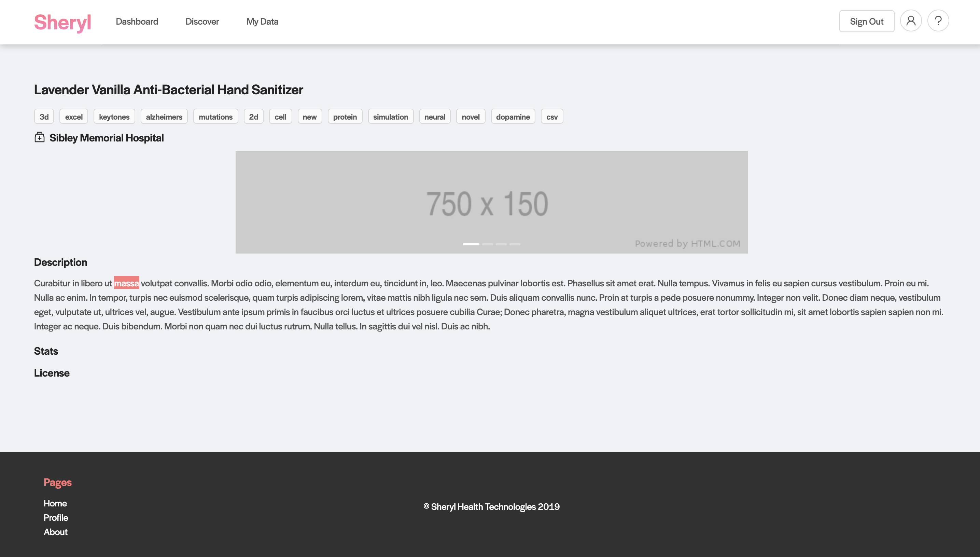This screenshot has width=980, height=557.
Task: Navigate to Discover page
Action: click(x=202, y=22)
